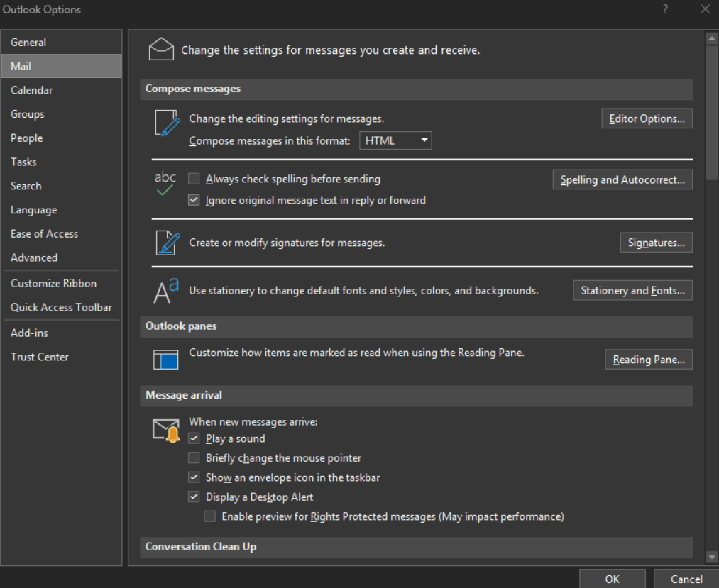The height and width of the screenshot is (588, 719).
Task: Select Quick Access Toolbar category
Action: click(61, 307)
